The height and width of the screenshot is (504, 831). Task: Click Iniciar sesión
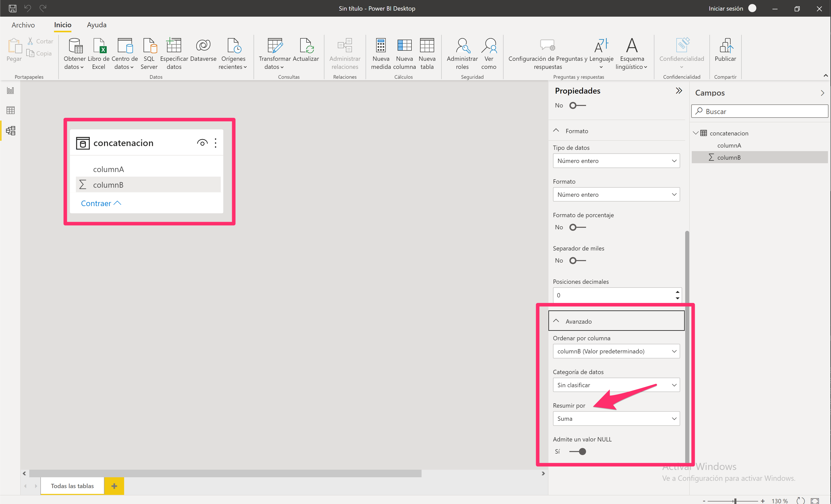726,8
